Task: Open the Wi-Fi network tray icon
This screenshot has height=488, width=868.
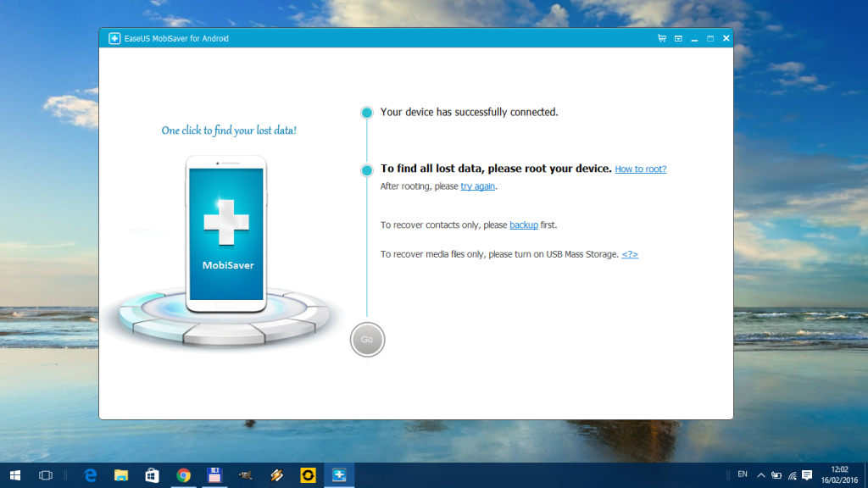Action: 793,475
